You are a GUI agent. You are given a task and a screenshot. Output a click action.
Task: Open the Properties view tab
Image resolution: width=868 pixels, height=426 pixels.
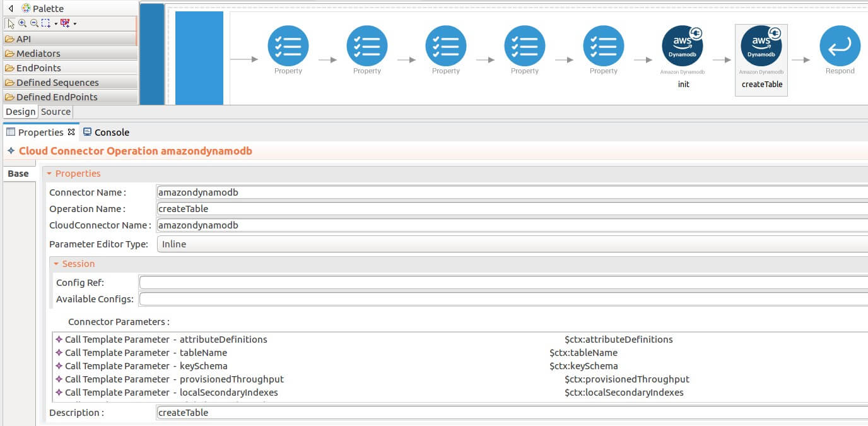point(40,132)
